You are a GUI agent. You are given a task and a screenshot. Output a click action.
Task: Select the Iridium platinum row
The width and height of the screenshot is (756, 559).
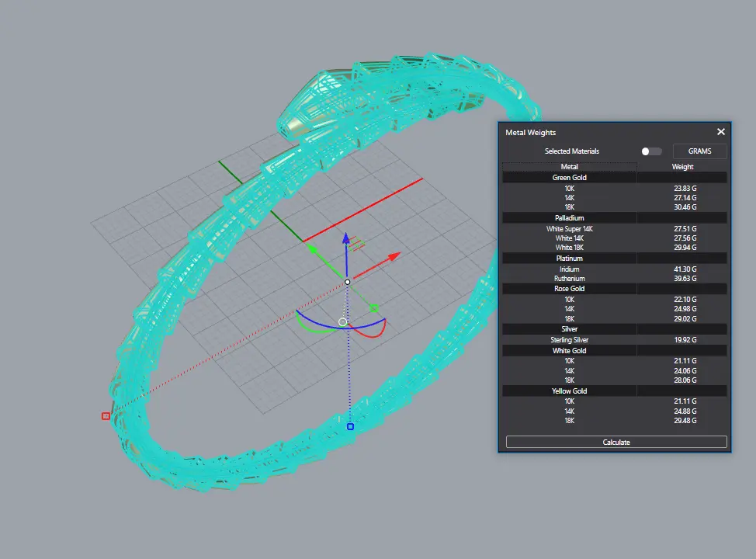pos(569,269)
